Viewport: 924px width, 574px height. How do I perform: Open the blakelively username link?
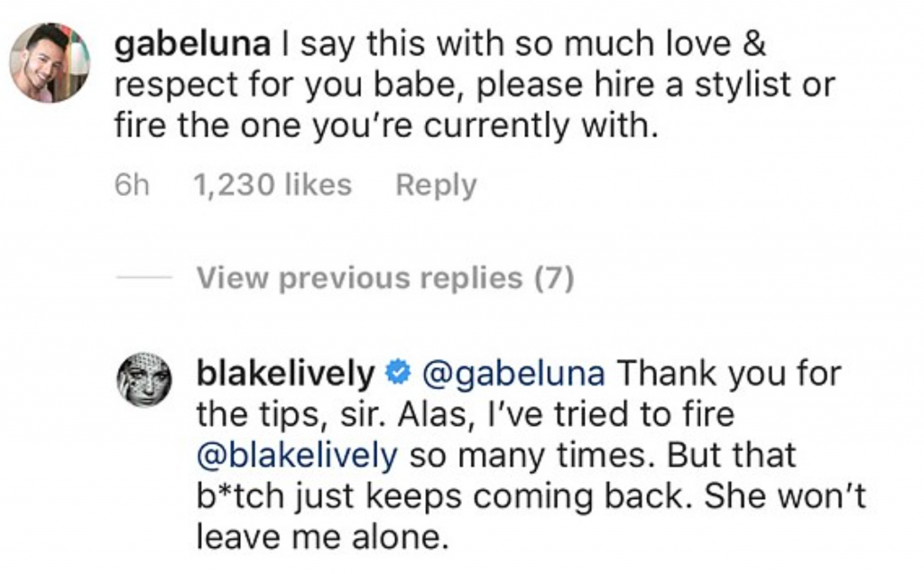tap(285, 373)
